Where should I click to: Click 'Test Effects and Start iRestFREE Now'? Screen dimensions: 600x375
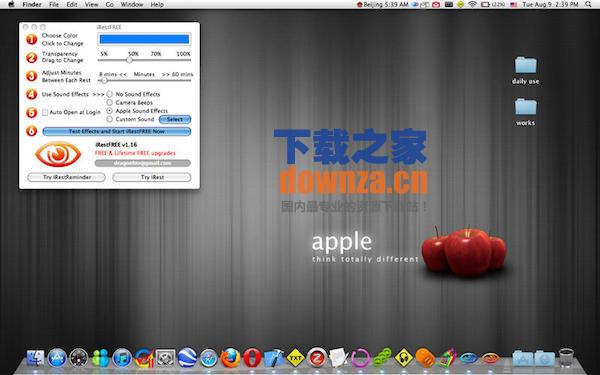[116, 131]
